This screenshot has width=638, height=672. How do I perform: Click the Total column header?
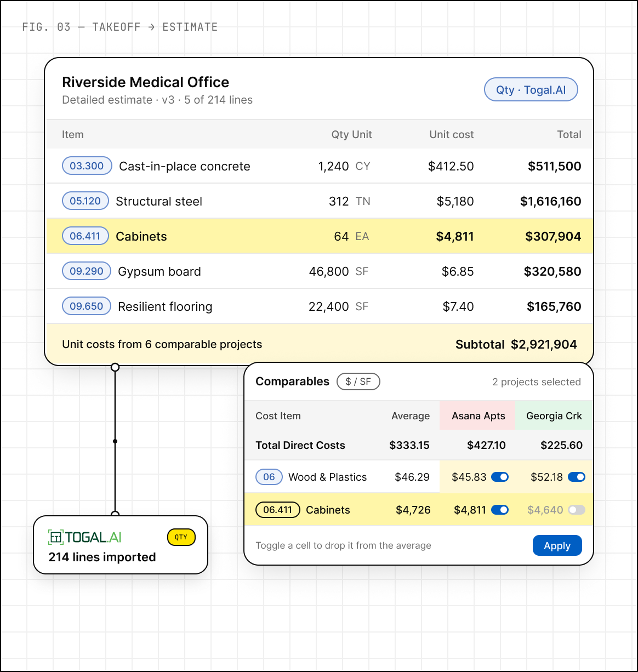click(x=569, y=134)
